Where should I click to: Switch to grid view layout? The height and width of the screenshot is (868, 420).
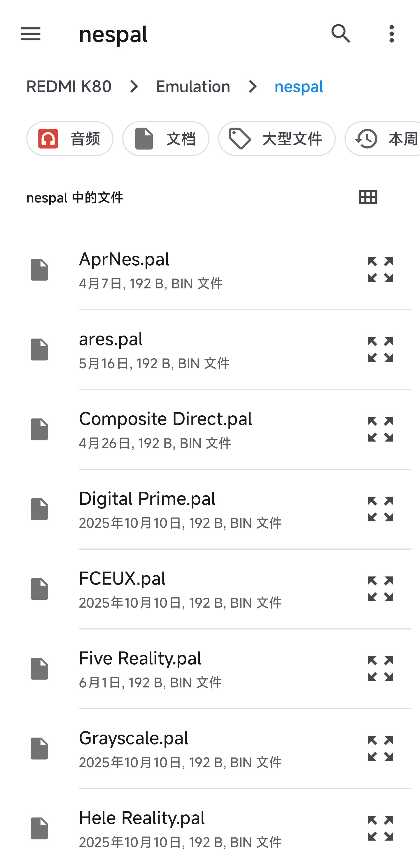(368, 197)
